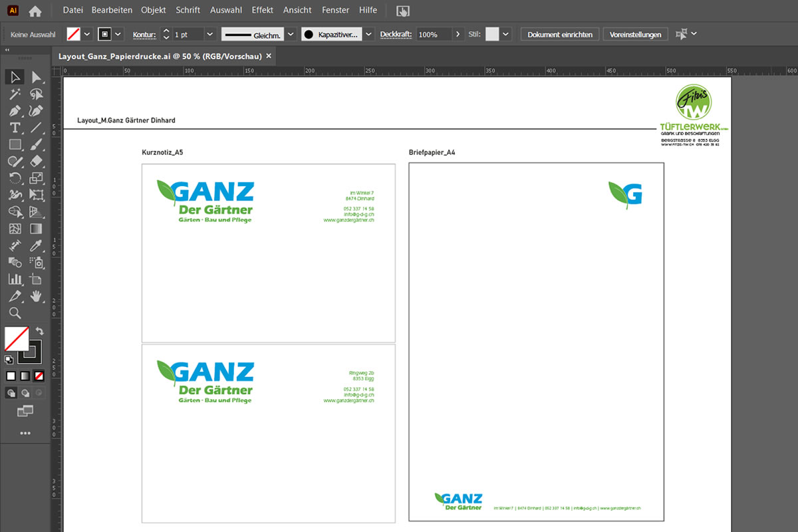Open the Objekt menu

coord(154,10)
